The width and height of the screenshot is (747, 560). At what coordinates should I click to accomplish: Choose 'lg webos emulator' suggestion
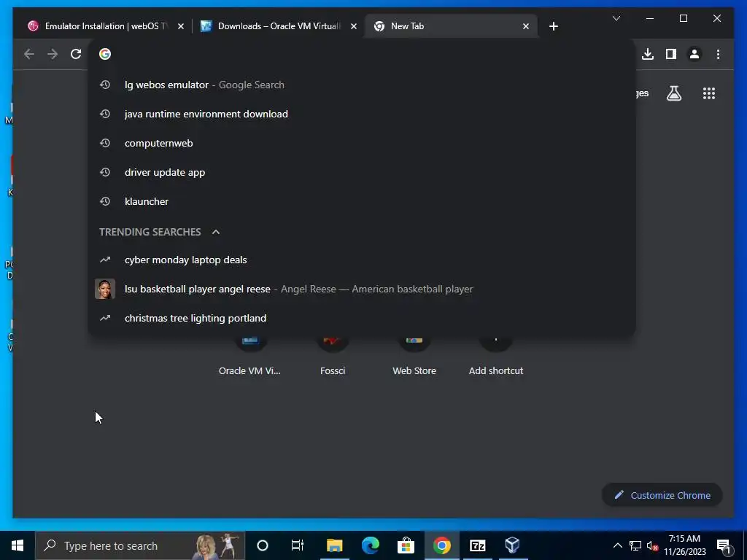pos(362,85)
